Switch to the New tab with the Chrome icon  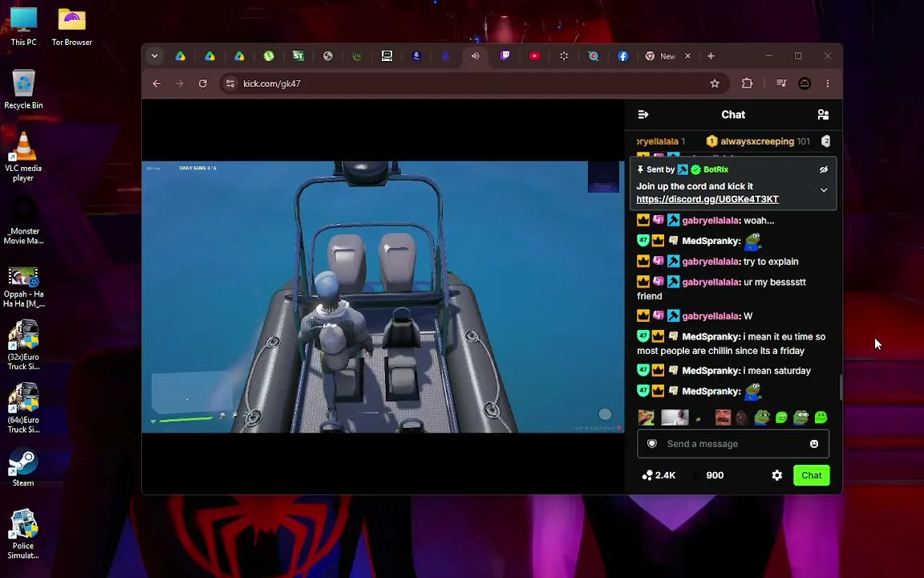tap(661, 56)
